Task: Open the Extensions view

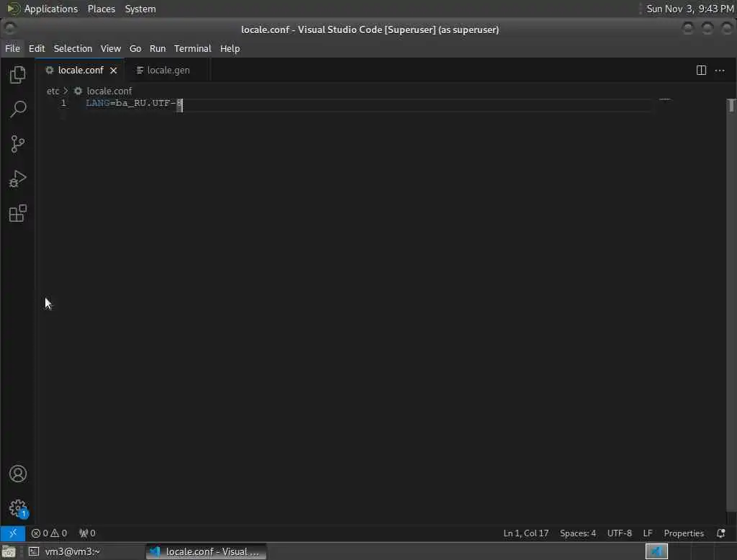Action: click(18, 214)
